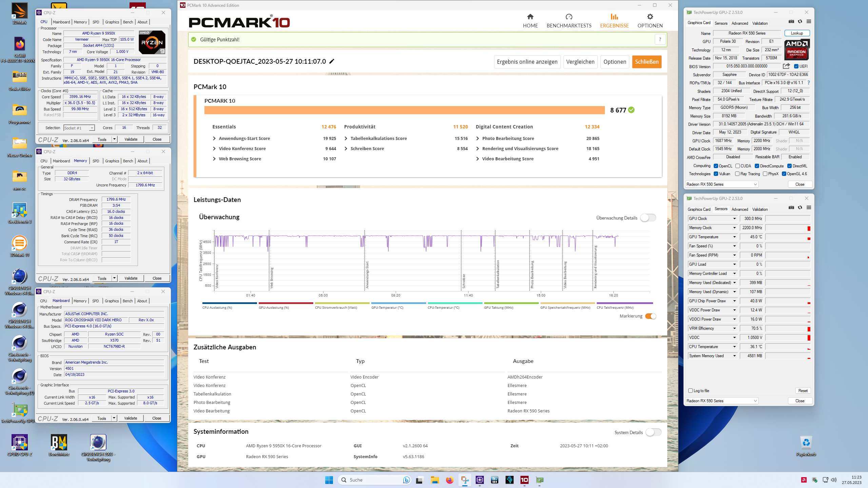This screenshot has height=488, width=868.
Task: Click Lookup button in GPU-Z
Action: click(797, 33)
